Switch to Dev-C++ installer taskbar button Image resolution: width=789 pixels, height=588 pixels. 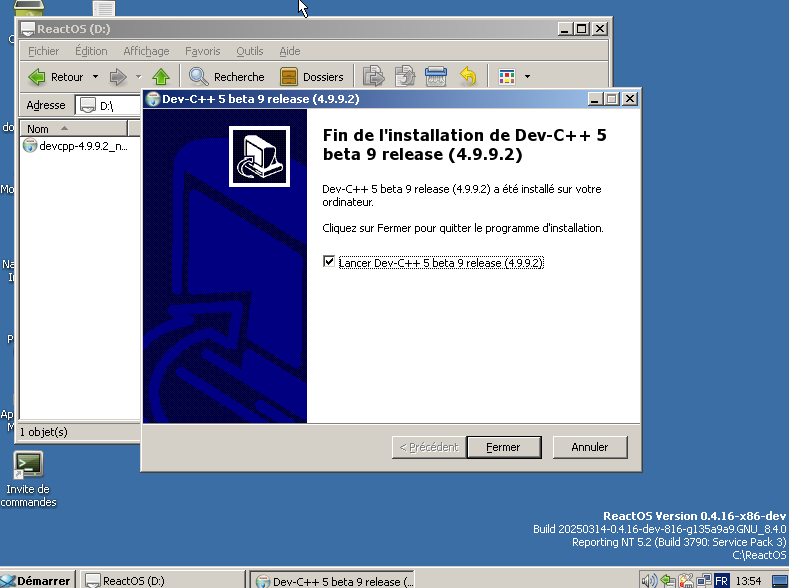click(333, 581)
